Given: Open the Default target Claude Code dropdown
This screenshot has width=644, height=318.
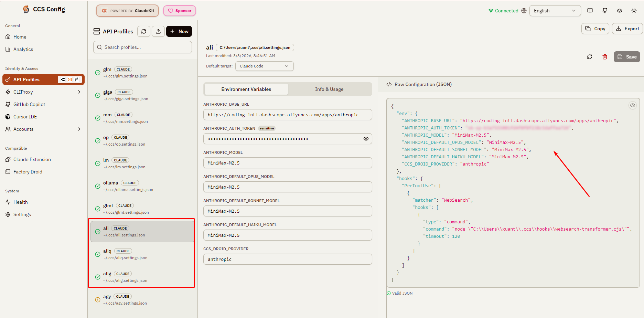Looking at the screenshot, I should 264,66.
